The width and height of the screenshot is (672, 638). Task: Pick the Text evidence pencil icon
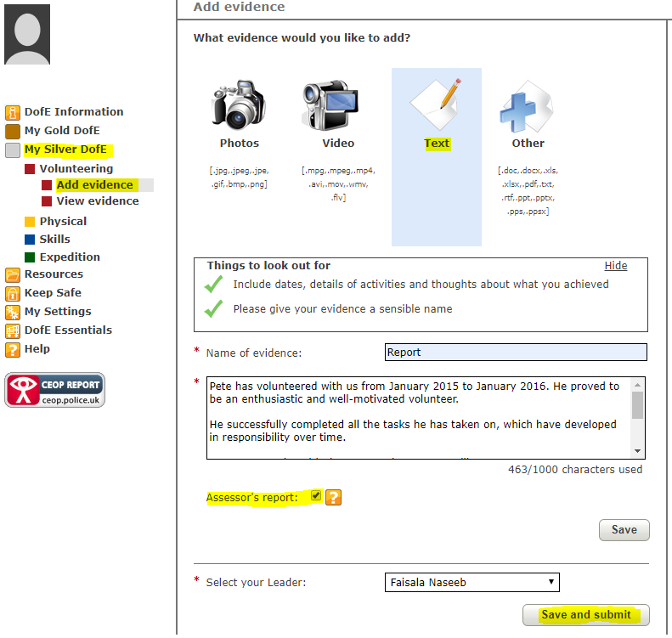(x=436, y=105)
